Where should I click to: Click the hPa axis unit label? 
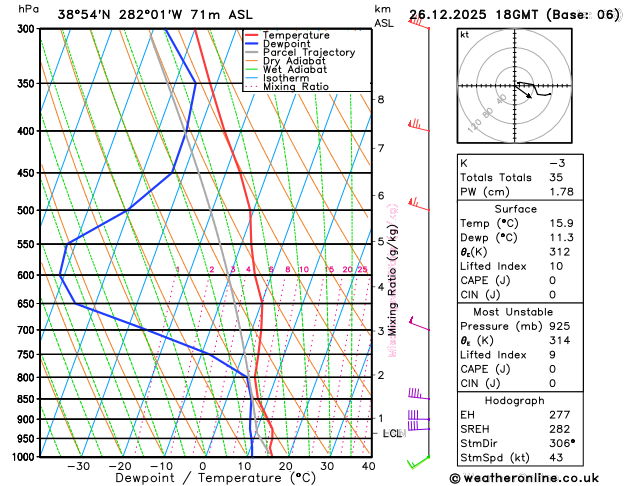28,9
